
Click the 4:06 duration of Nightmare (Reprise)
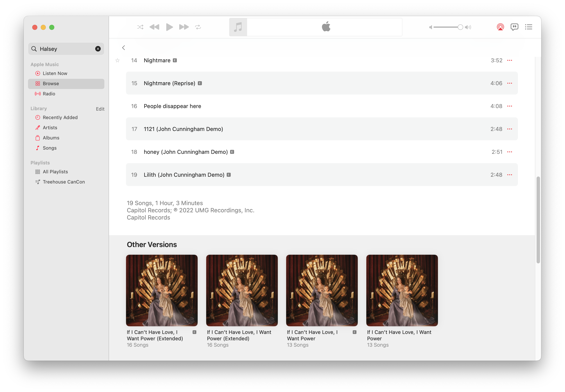click(496, 83)
